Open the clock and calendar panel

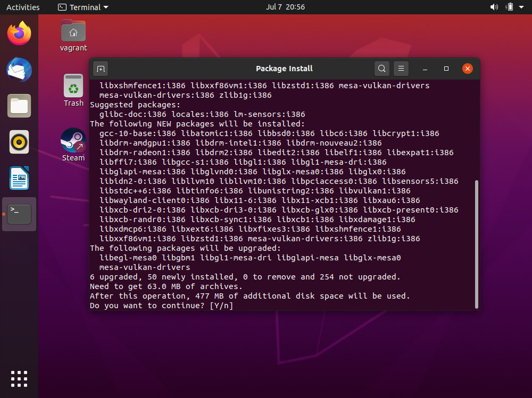tap(285, 7)
